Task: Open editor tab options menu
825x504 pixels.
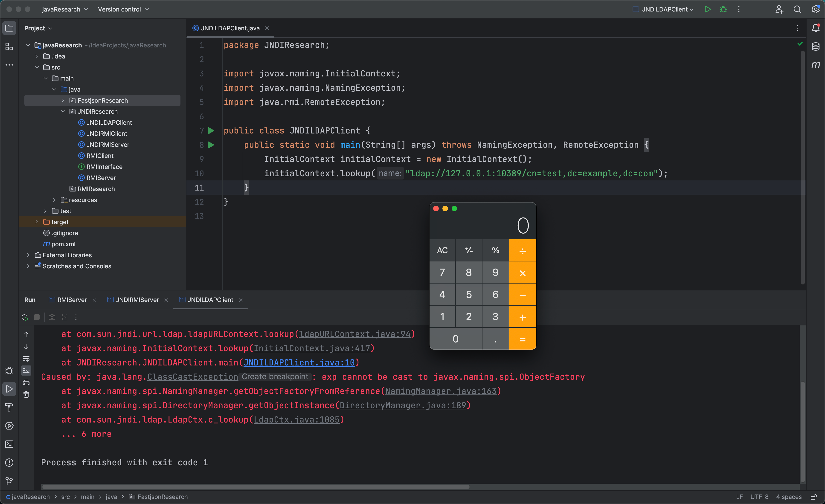Action: (797, 28)
